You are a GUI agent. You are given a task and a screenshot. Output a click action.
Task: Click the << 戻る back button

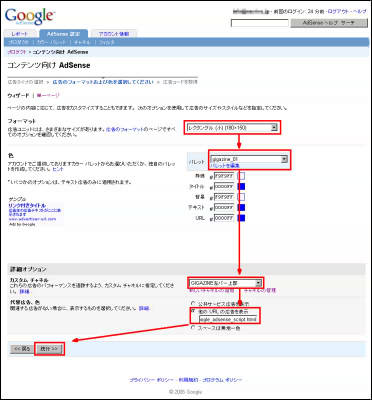click(x=22, y=349)
